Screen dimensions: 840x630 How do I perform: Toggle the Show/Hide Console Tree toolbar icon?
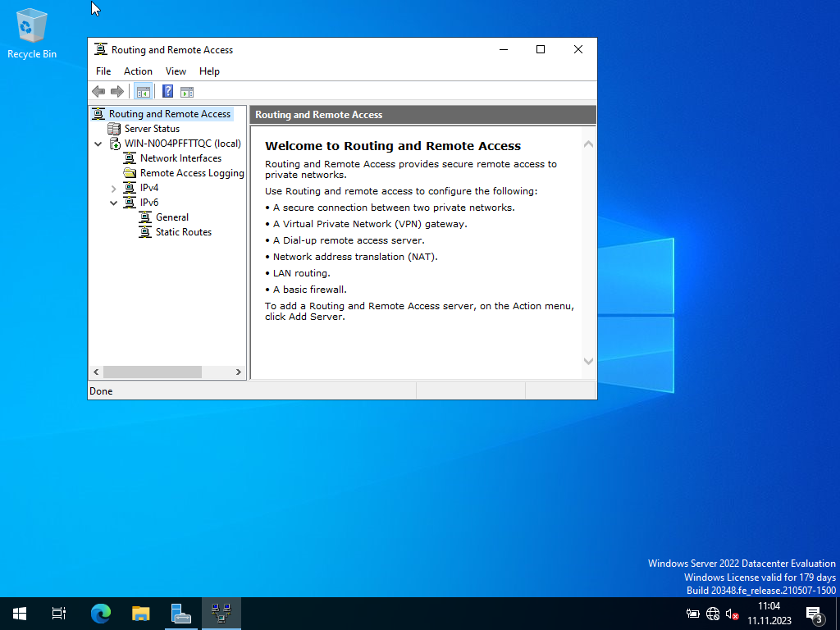pyautogui.click(x=143, y=92)
